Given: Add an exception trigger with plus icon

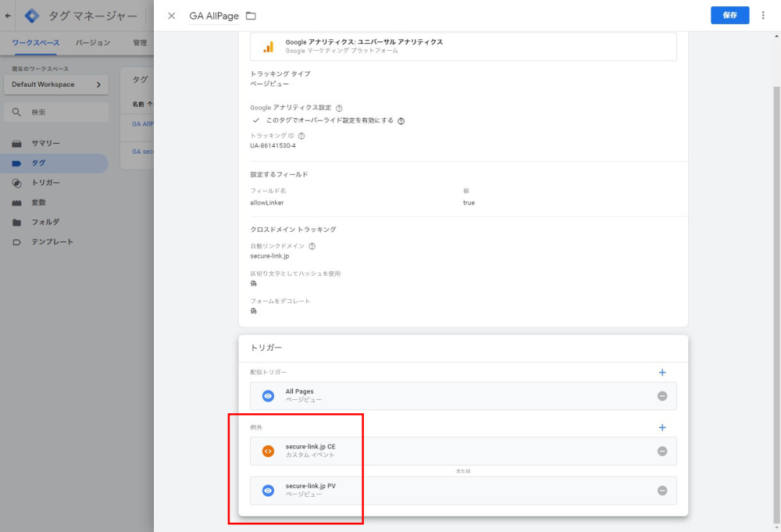Looking at the screenshot, I should pos(662,428).
